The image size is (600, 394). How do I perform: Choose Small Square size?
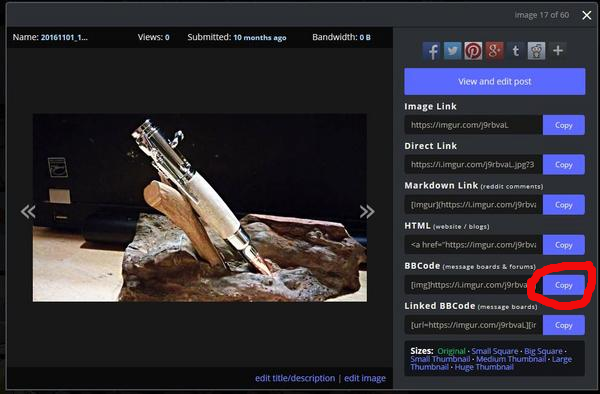(495, 351)
